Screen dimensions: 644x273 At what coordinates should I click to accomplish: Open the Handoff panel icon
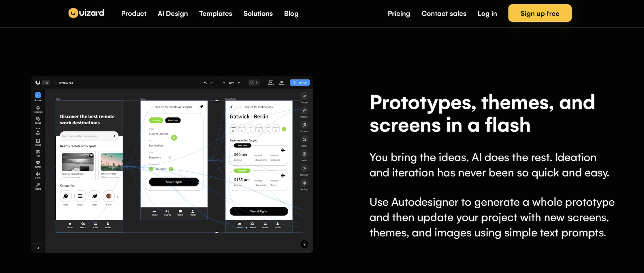click(304, 169)
